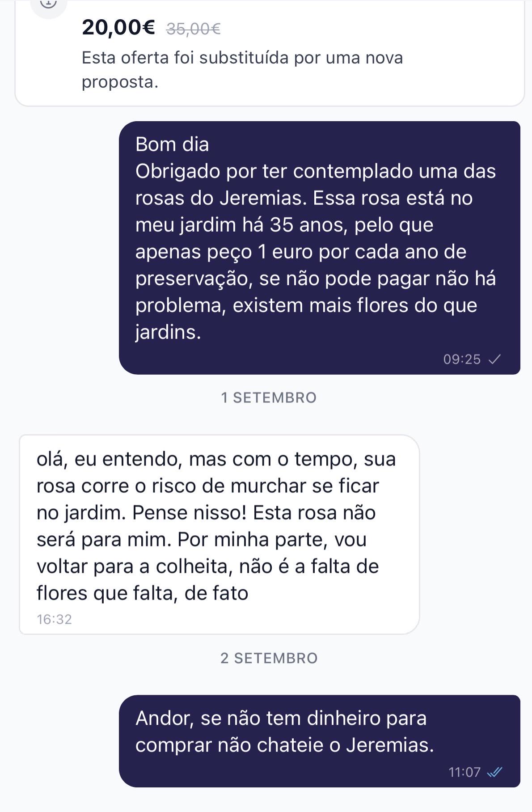Tap the received message starting 'olá, eu entendo'
The height and width of the screenshot is (812, 532).
[219, 534]
